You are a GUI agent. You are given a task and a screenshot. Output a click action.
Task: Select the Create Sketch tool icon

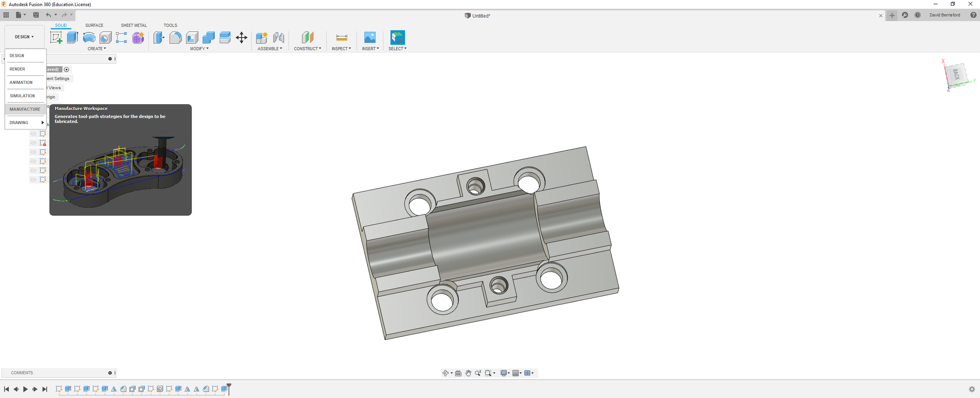(56, 38)
